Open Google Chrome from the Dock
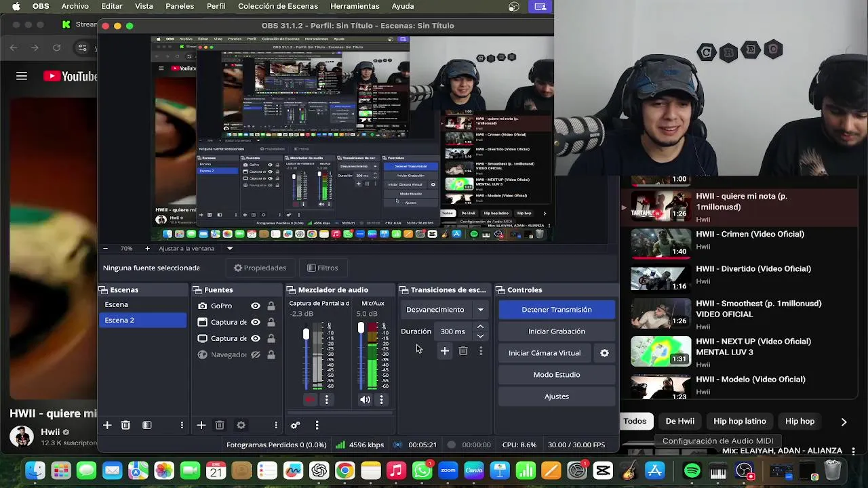Image resolution: width=868 pixels, height=488 pixels. (345, 470)
